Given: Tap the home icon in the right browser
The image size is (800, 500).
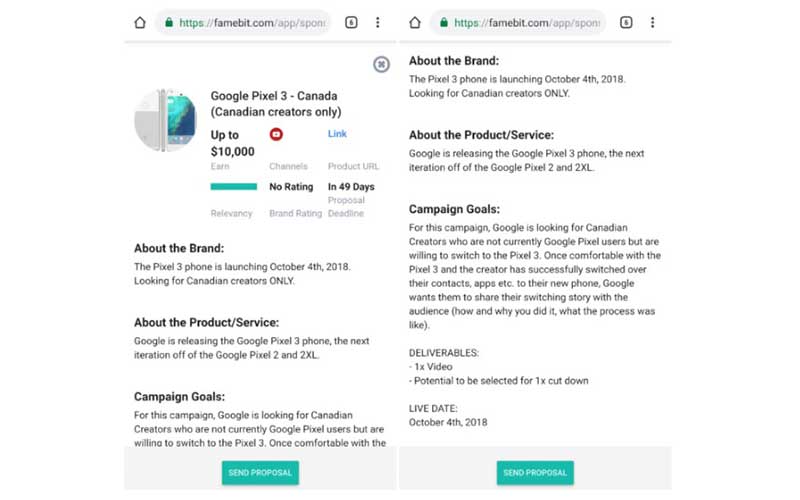Looking at the screenshot, I should 414,23.
